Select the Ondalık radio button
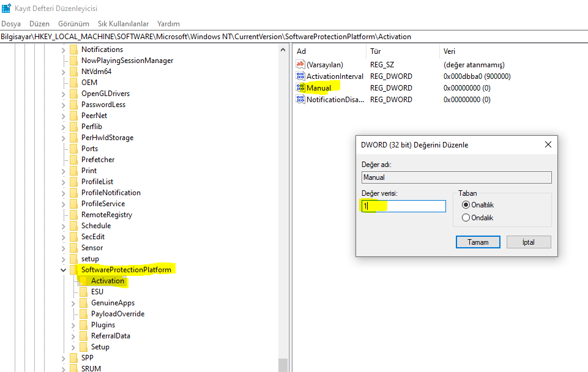This screenshot has height=372, width=588. [x=466, y=218]
